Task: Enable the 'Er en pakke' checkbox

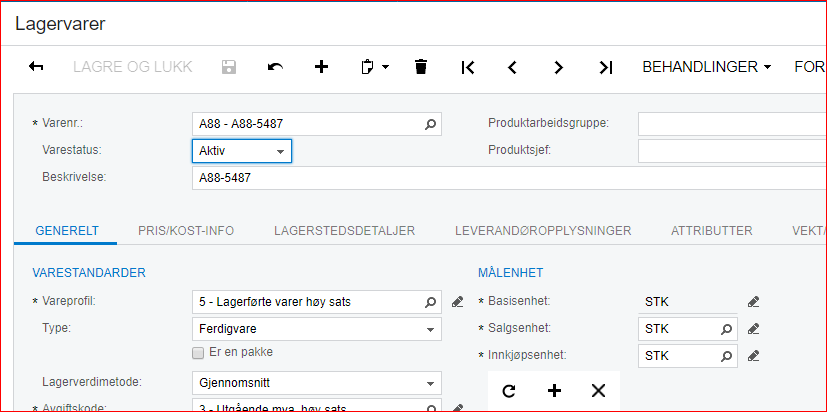Action: point(198,352)
